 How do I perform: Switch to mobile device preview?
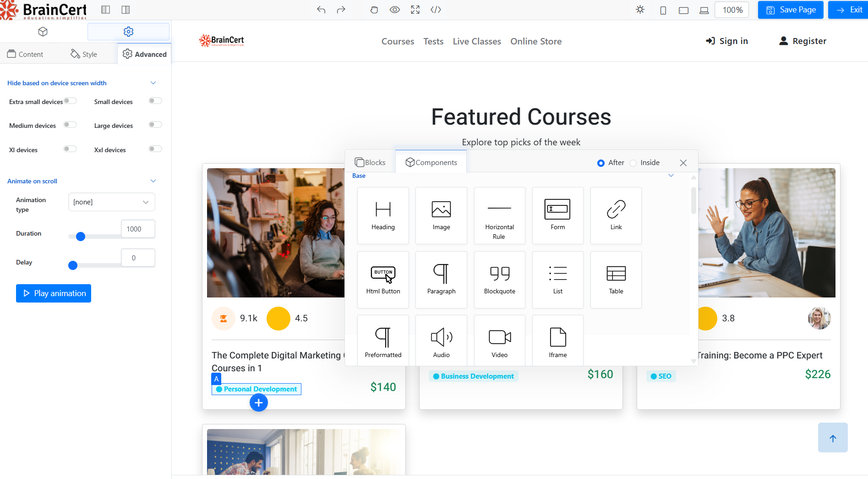[x=663, y=10]
